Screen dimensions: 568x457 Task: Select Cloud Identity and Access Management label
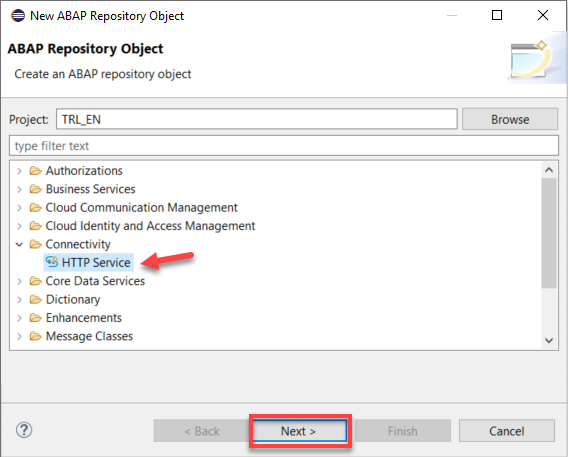tap(150, 226)
